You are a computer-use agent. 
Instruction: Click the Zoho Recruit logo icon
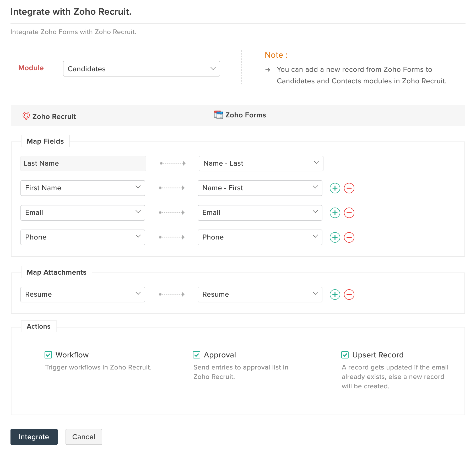pos(26,116)
